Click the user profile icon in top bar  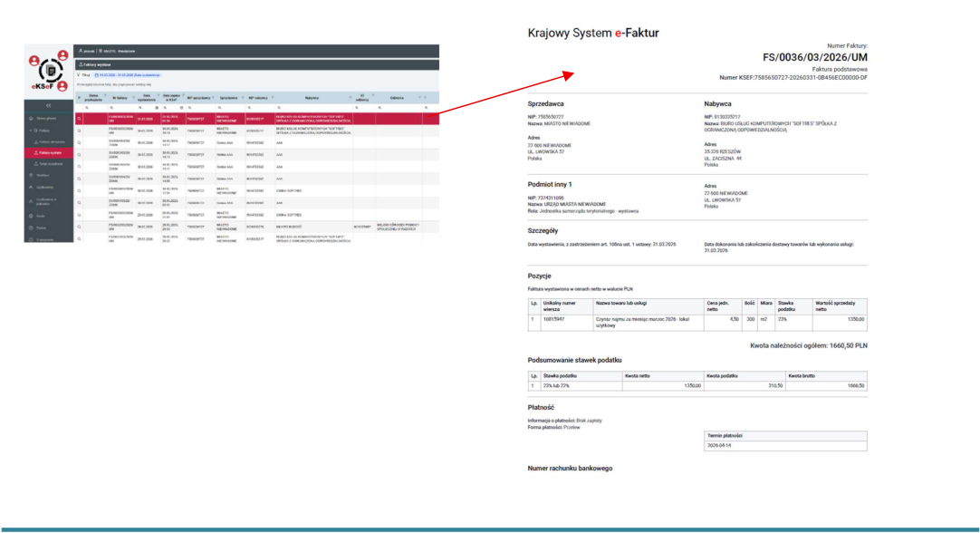[81, 51]
